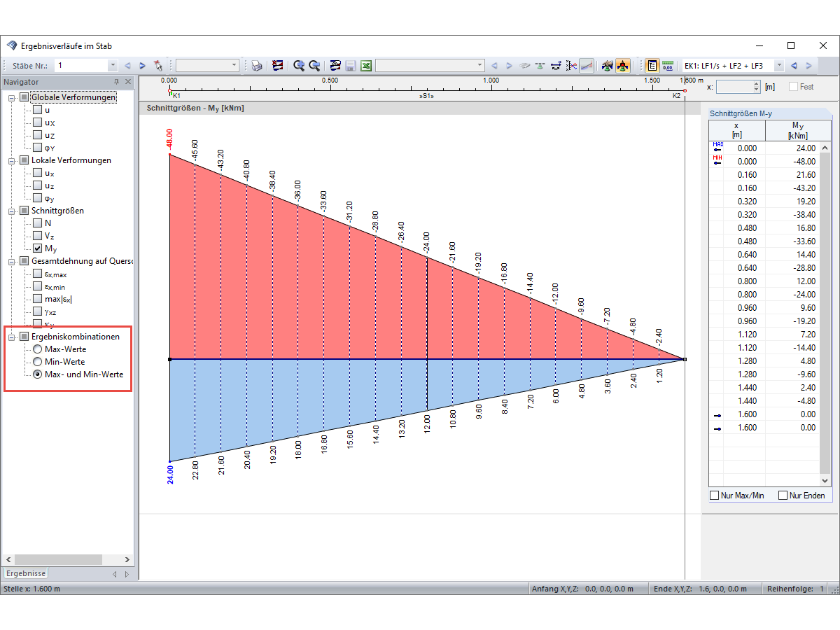840x630 pixels.
Task: Open the Print dialog from the toolbar
Action: tap(255, 64)
